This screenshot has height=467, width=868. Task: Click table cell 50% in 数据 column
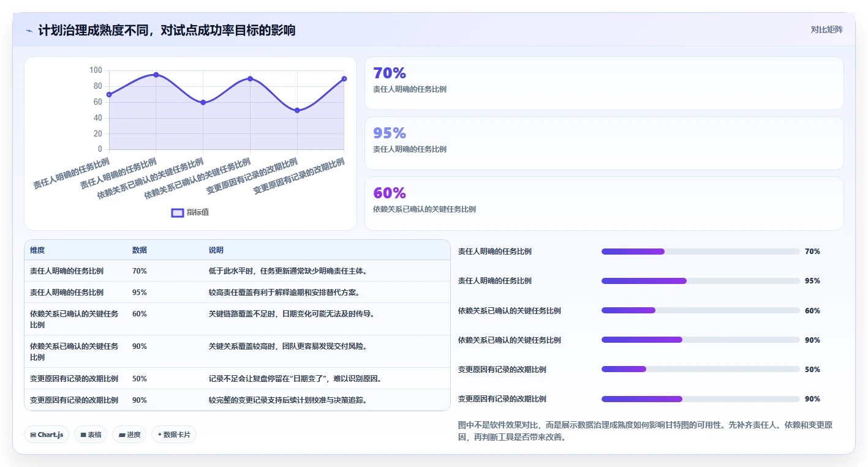point(140,378)
